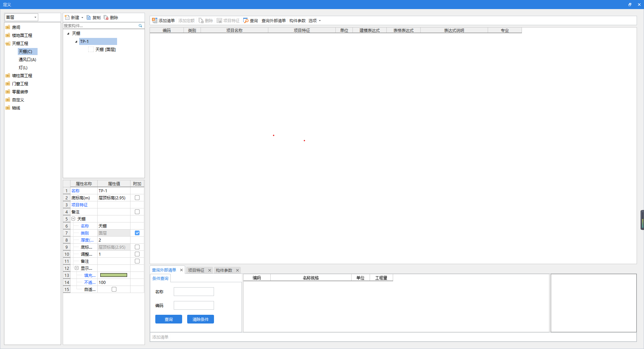
Task: Collapse the 天棚 property group in row 5
Action: point(73,219)
